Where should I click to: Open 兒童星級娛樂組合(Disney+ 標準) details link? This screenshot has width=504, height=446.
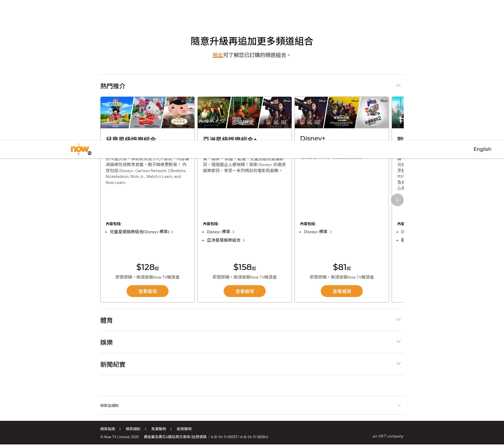[x=141, y=232]
